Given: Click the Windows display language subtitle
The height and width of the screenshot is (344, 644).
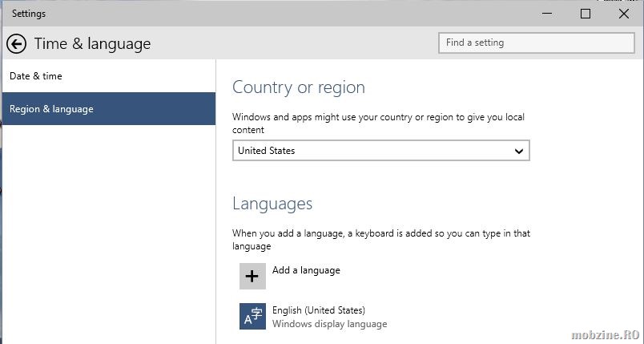Looking at the screenshot, I should pyautogui.click(x=329, y=324).
